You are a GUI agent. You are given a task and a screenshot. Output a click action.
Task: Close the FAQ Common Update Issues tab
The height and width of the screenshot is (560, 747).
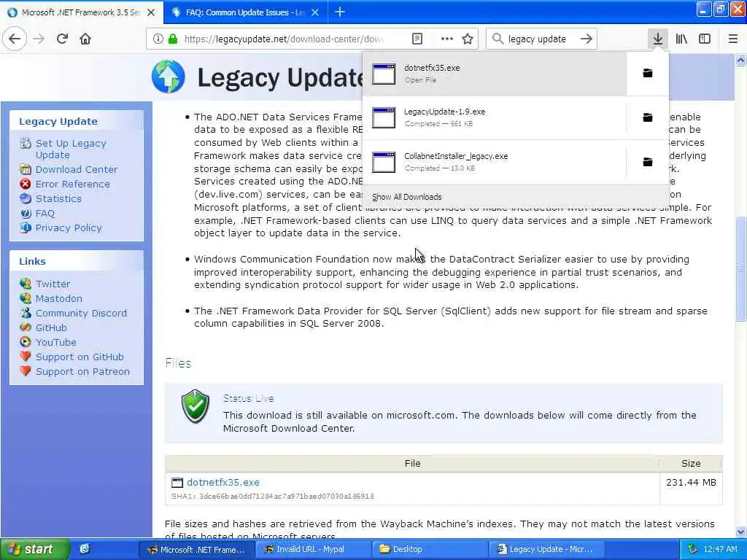coord(315,12)
